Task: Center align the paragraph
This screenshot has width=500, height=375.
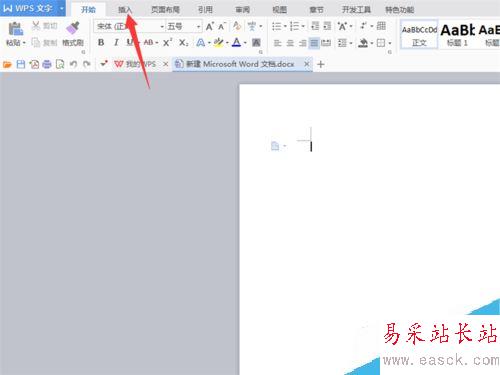Action: 290,43
